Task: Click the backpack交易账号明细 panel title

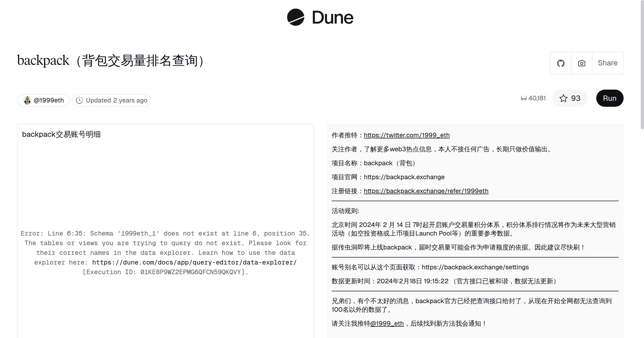Action: tap(62, 134)
